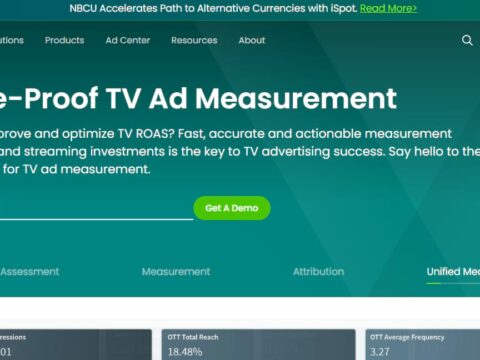The image size is (480, 360).
Task: Select the Unified Measurement tab
Action: pos(453,272)
